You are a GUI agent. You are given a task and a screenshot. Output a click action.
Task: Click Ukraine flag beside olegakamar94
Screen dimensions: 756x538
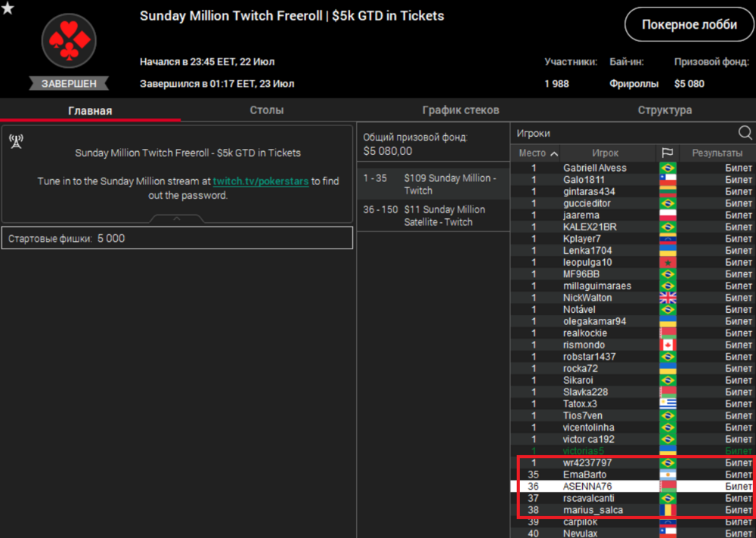point(668,321)
